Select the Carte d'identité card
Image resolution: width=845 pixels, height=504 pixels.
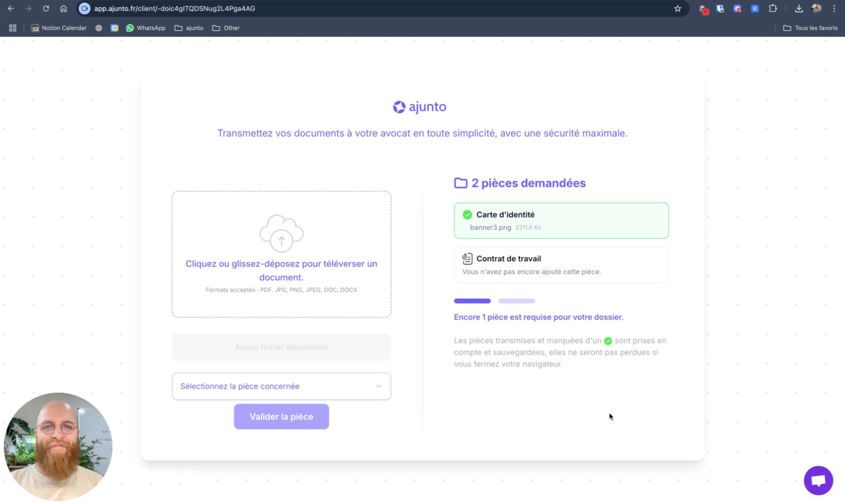click(561, 220)
